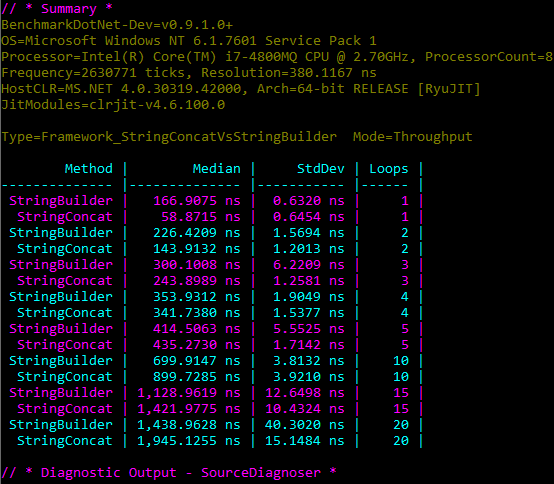Click median value '1,438.9628 ns'
This screenshot has height=484, width=554.
pos(189,425)
